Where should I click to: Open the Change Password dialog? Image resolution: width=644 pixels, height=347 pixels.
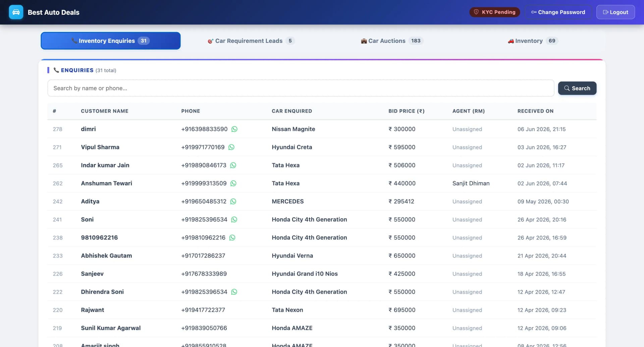[558, 12]
